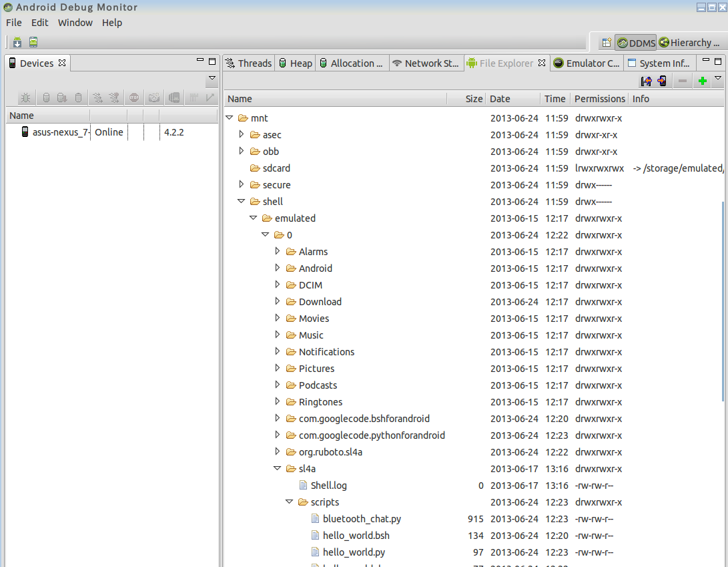
Task: Switch to the Heap tab
Action: point(296,63)
